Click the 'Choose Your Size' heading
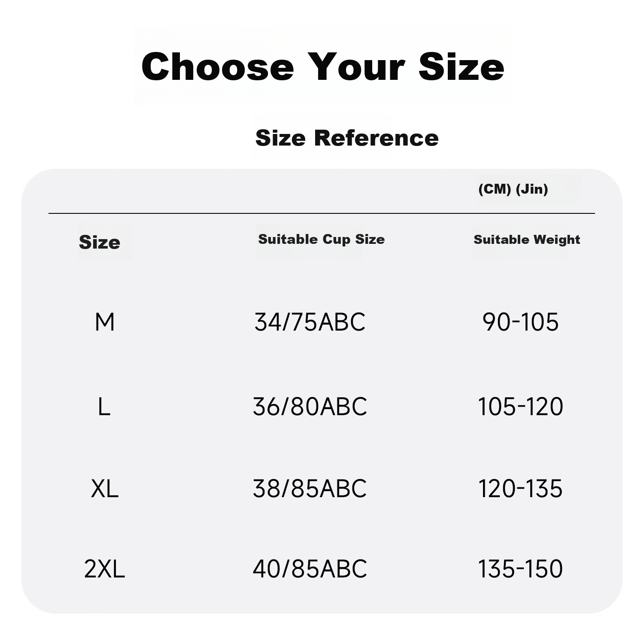Image resolution: width=644 pixels, height=644 pixels. [323, 67]
